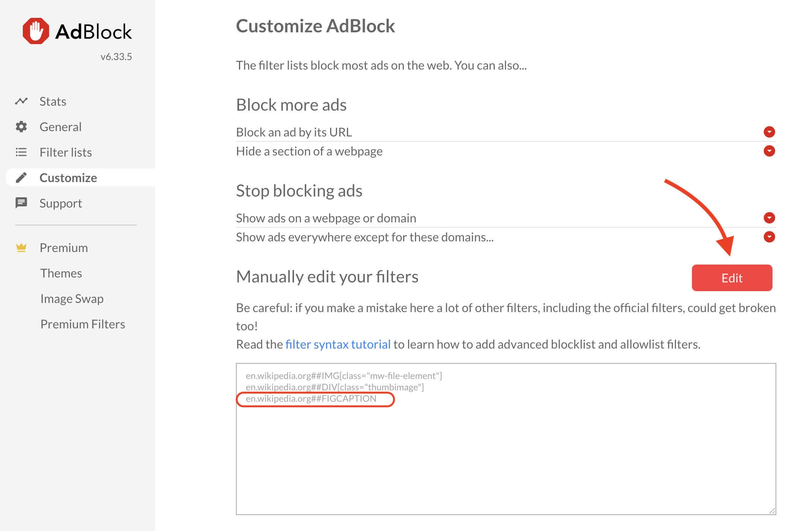Expand "Hide a section of a webpage"
Viewport: 812px width, 531px height.
769,151
